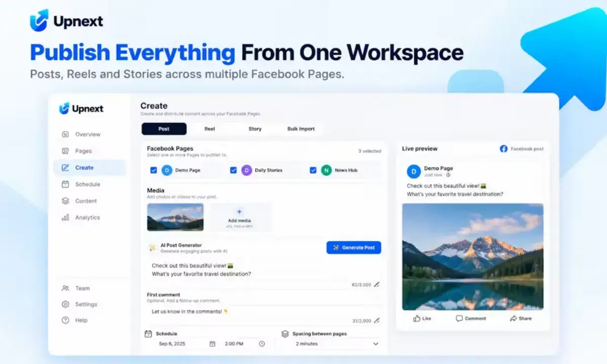
Task: Switch to the Reel tab
Action: pyautogui.click(x=209, y=129)
